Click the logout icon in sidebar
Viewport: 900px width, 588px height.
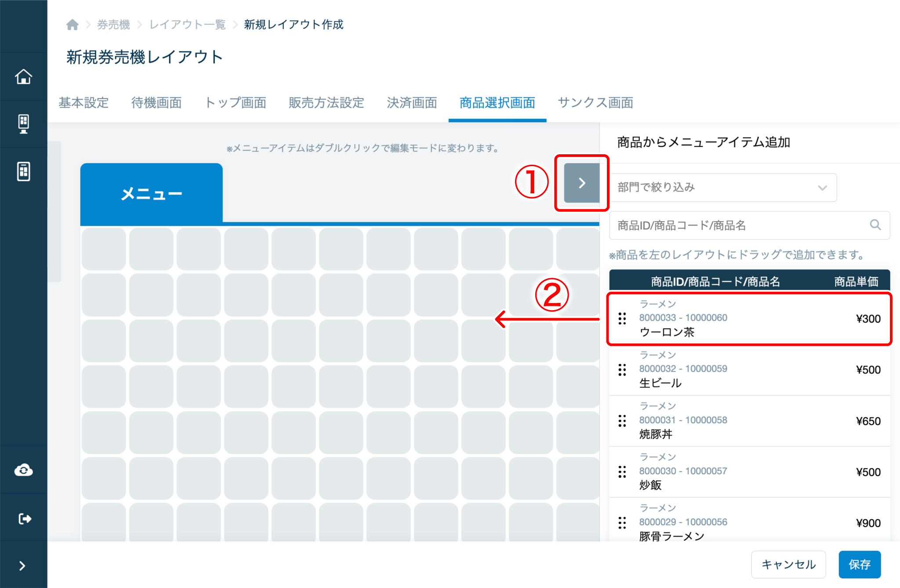tap(25, 519)
